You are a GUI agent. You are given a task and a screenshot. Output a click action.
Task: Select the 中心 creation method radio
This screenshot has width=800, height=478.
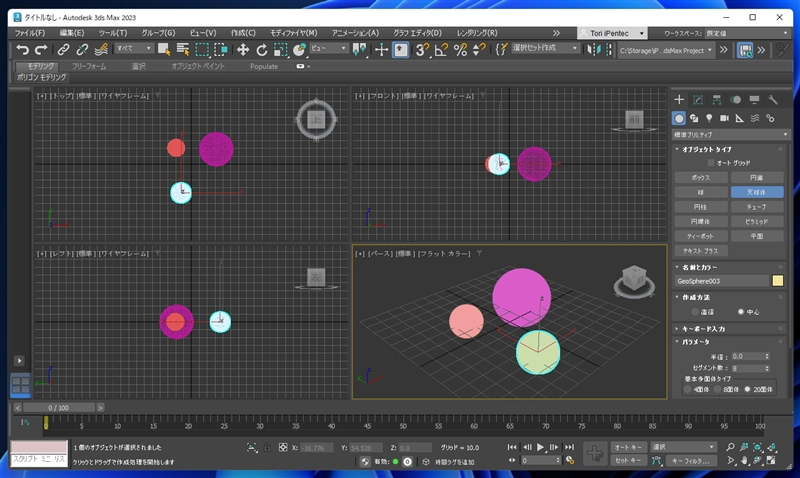pos(741,312)
